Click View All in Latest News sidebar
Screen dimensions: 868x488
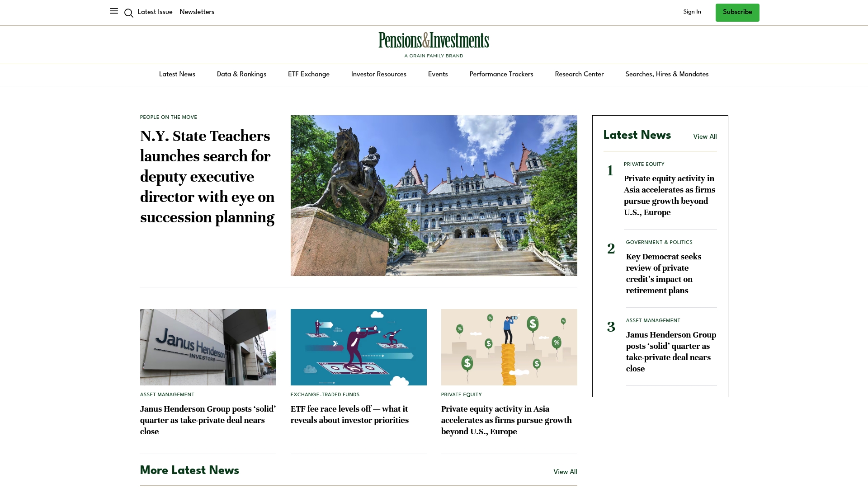pos(705,137)
